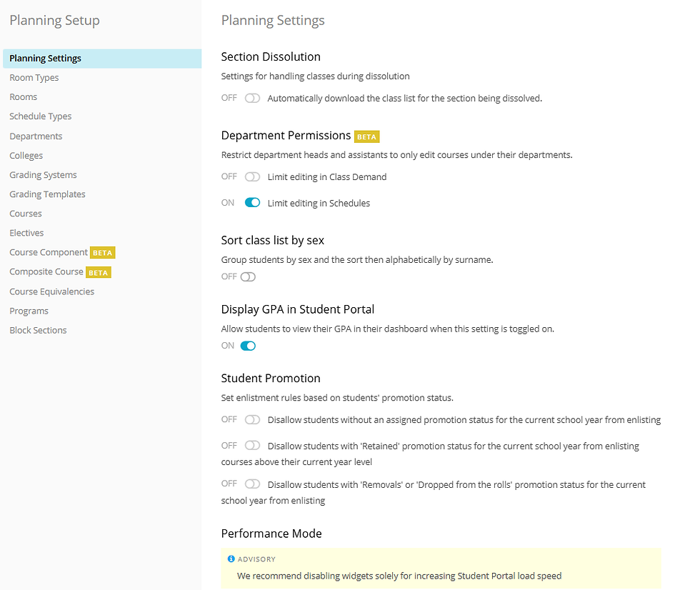The image size is (700, 590).
Task: Click the Advisory info icon
Action: [231, 559]
